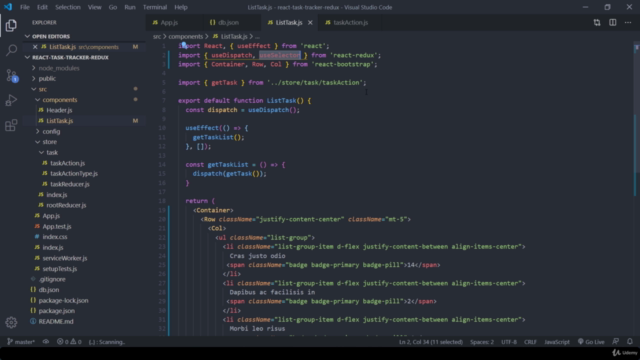Open the View menu
640x360 pixels.
coord(95,7)
